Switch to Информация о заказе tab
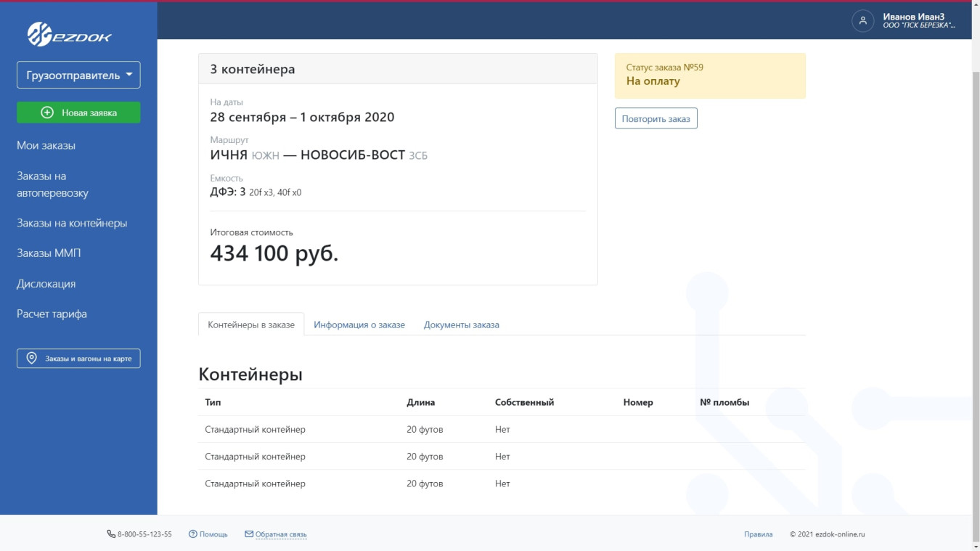This screenshot has width=980, height=551. point(359,325)
